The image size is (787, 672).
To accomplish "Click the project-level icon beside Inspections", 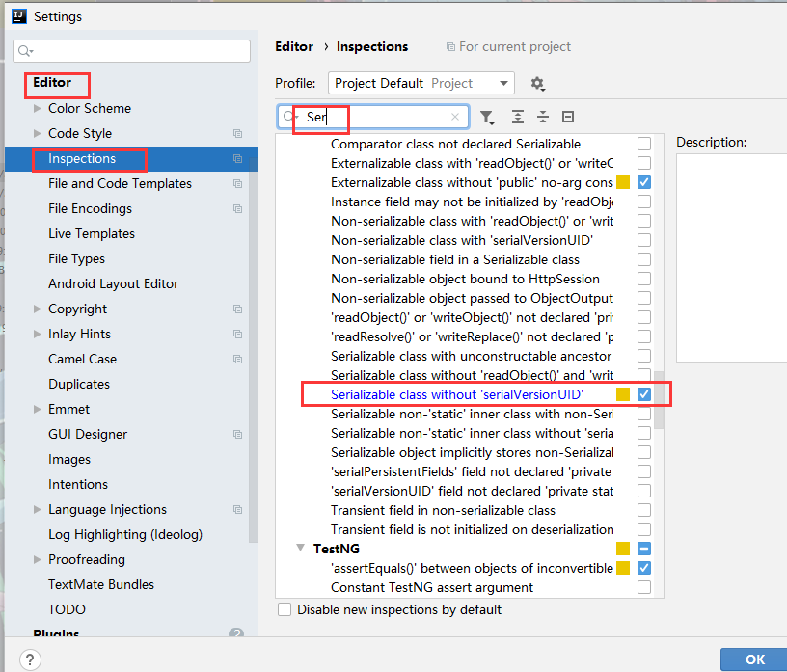I will pyautogui.click(x=238, y=158).
